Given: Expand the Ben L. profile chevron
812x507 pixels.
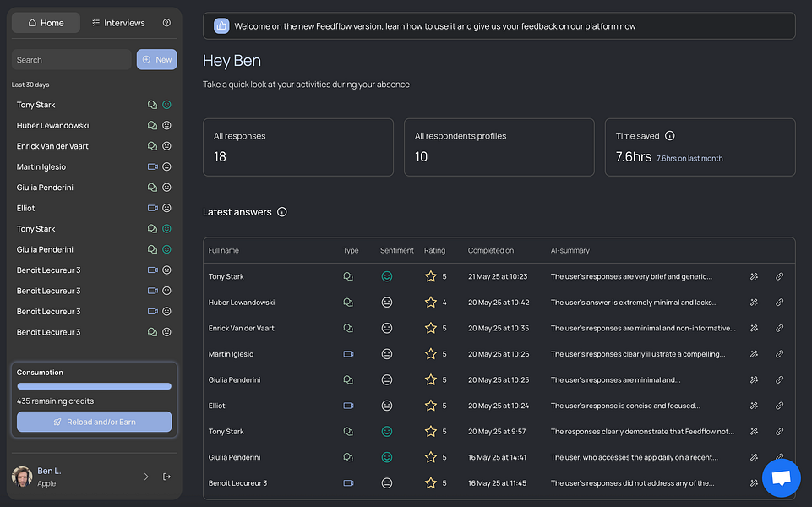Looking at the screenshot, I should (x=146, y=477).
